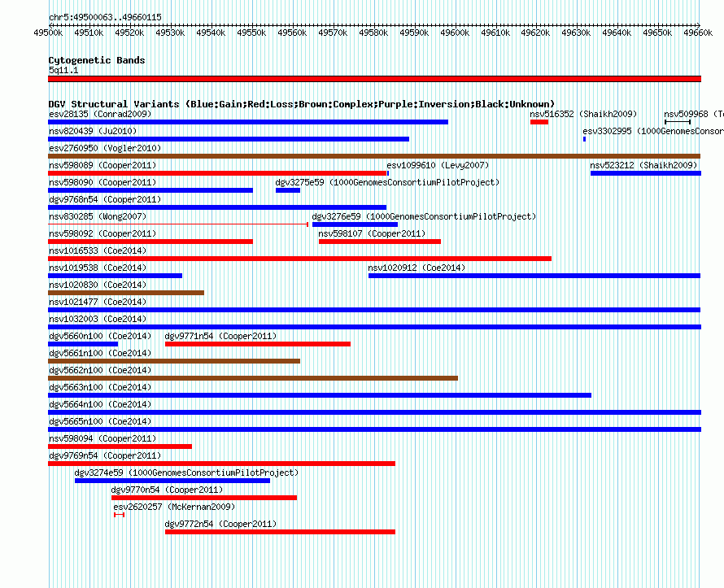Click the chr5:49500063..49660115 region label
The image size is (724, 588).
click(105, 17)
